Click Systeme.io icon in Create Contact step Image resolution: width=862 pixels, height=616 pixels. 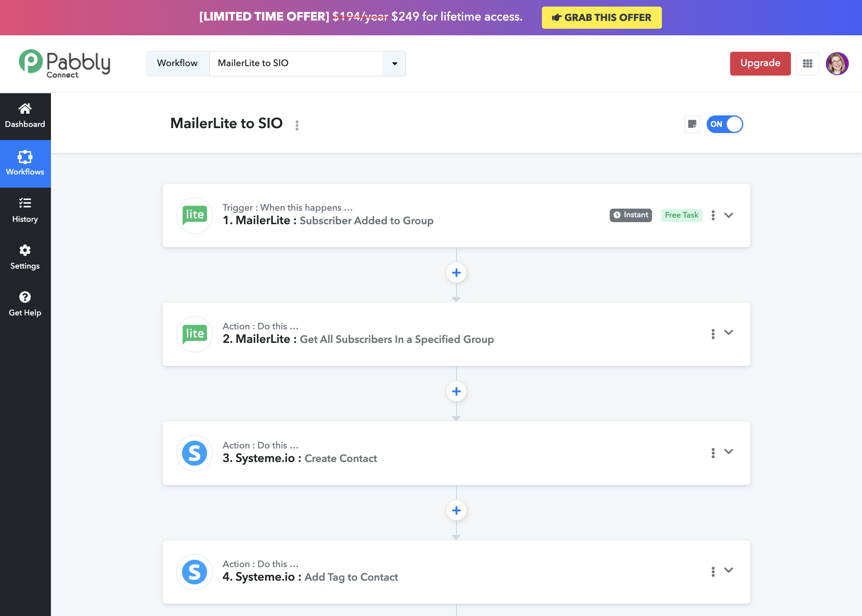[x=195, y=453]
